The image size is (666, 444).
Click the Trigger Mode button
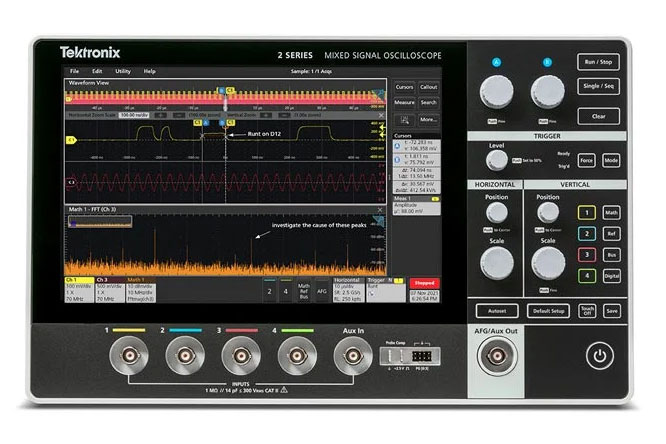click(611, 161)
